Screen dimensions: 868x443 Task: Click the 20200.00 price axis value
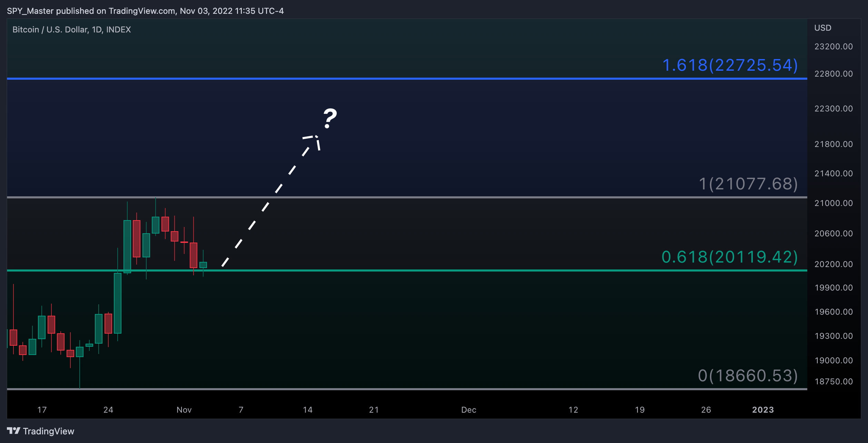(834, 264)
